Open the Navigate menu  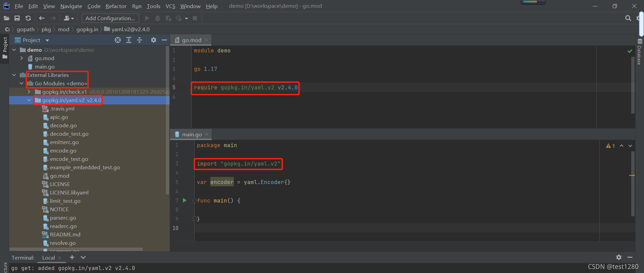(x=71, y=6)
